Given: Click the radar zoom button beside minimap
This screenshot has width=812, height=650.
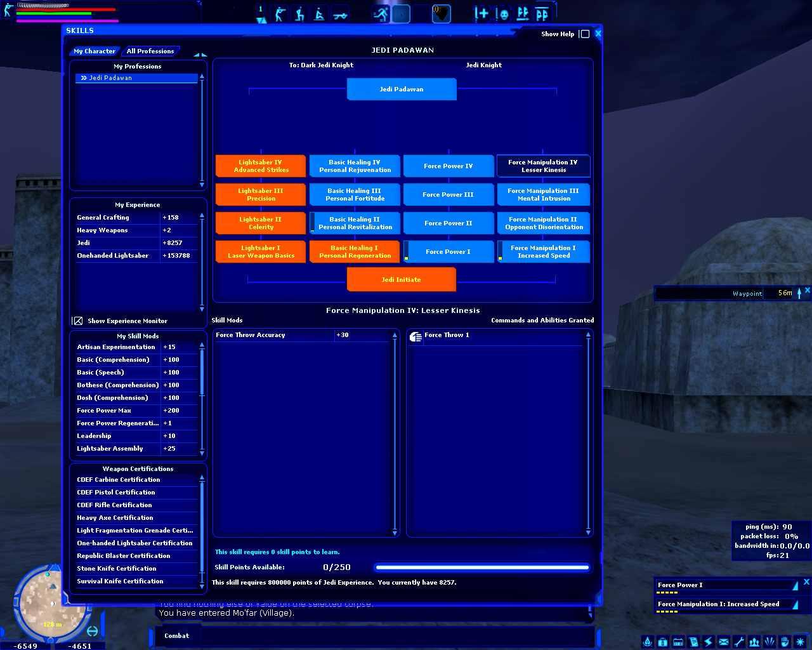Looking at the screenshot, I should (x=93, y=631).
